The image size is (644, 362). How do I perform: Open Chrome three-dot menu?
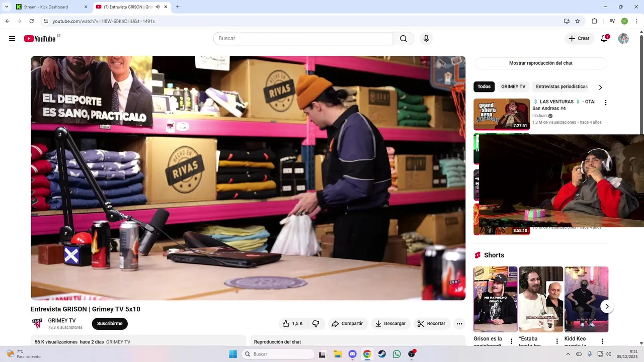click(637, 21)
